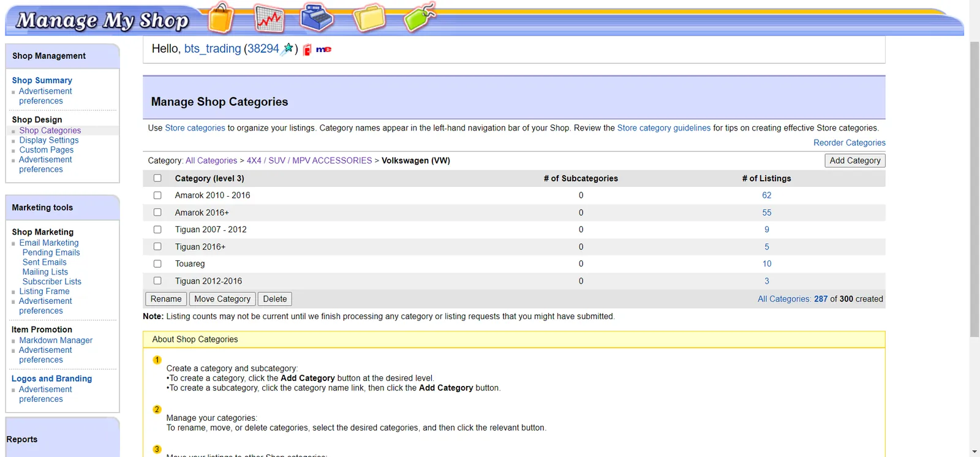
Task: Click the feedback score 38294 link
Action: point(263,49)
